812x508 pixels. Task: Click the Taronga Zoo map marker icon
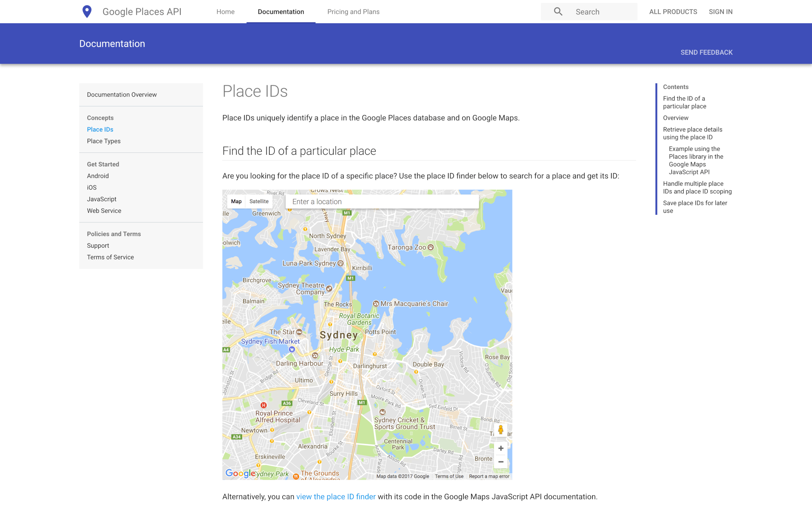pos(431,247)
